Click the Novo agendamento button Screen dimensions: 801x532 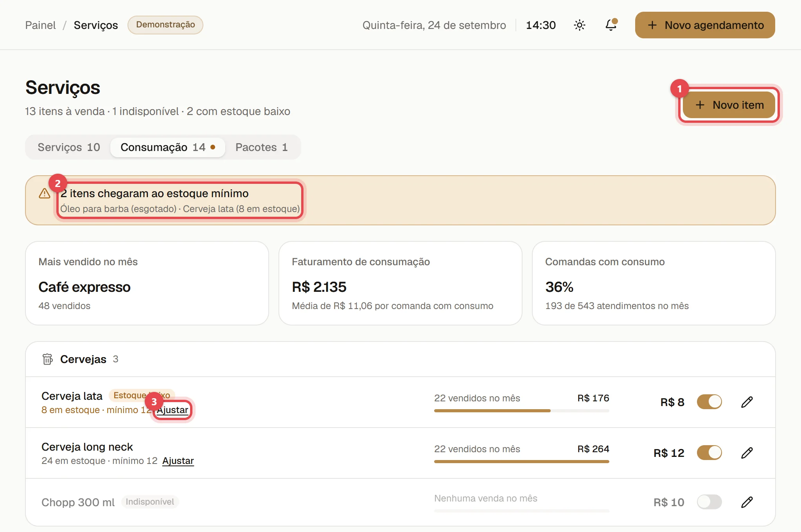[x=705, y=25]
